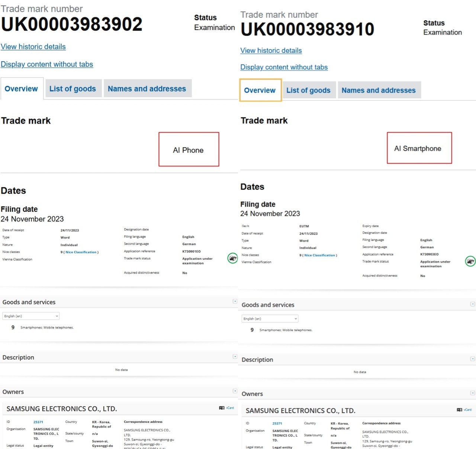This screenshot has height=449, width=476.
Task: Click the AI Phone trade mark box
Action: click(x=189, y=149)
